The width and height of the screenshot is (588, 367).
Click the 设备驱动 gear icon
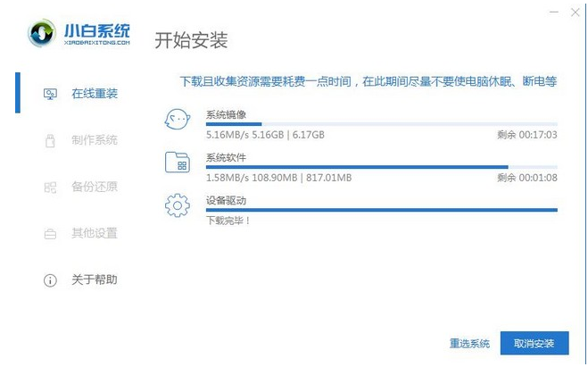point(178,206)
